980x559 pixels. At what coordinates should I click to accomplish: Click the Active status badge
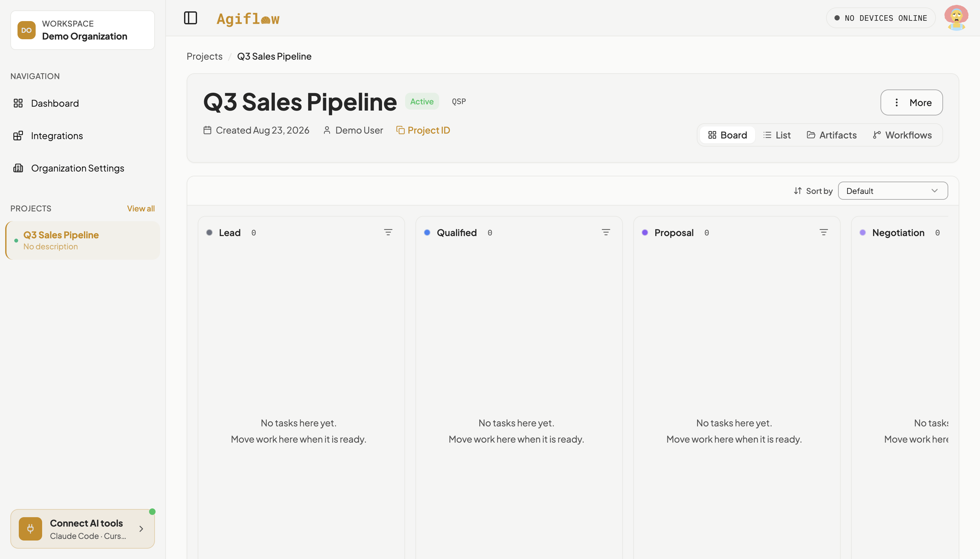pos(422,101)
